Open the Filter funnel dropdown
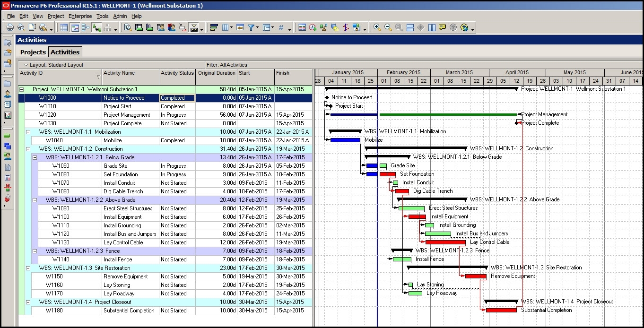Screen dimensions: 644x328 257,27
